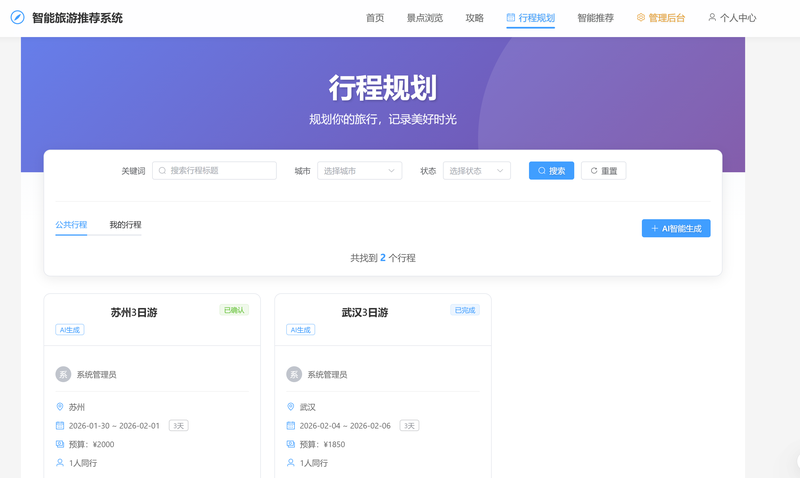Click AI生成 tag on 苏州3日游 card

[70, 330]
